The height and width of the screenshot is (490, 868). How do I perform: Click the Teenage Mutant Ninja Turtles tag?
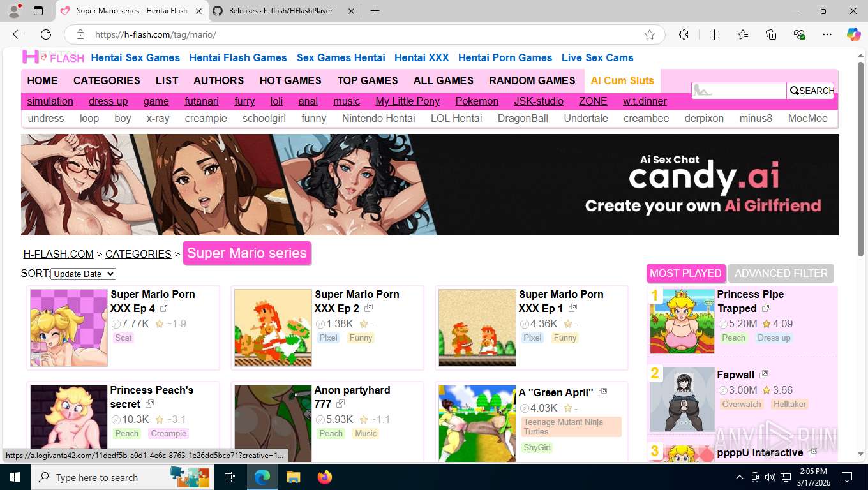(x=571, y=427)
